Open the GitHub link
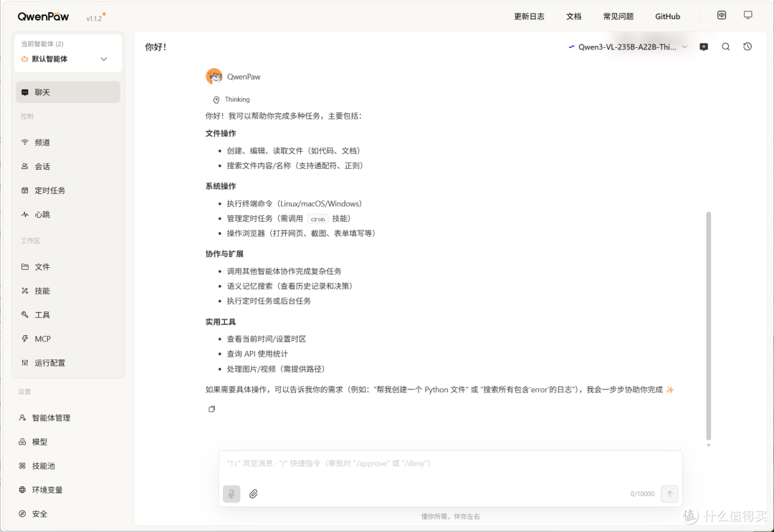The image size is (774, 532). coord(667,16)
